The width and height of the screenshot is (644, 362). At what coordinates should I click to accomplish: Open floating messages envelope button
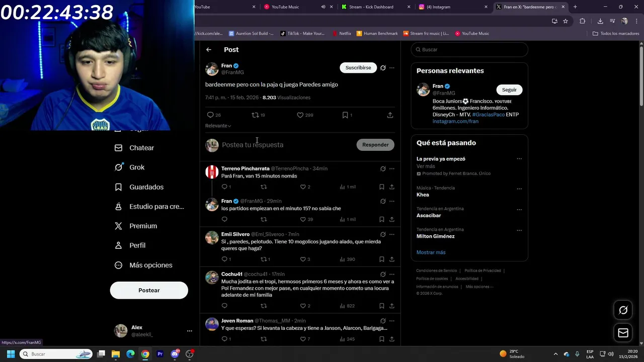pyautogui.click(x=623, y=333)
